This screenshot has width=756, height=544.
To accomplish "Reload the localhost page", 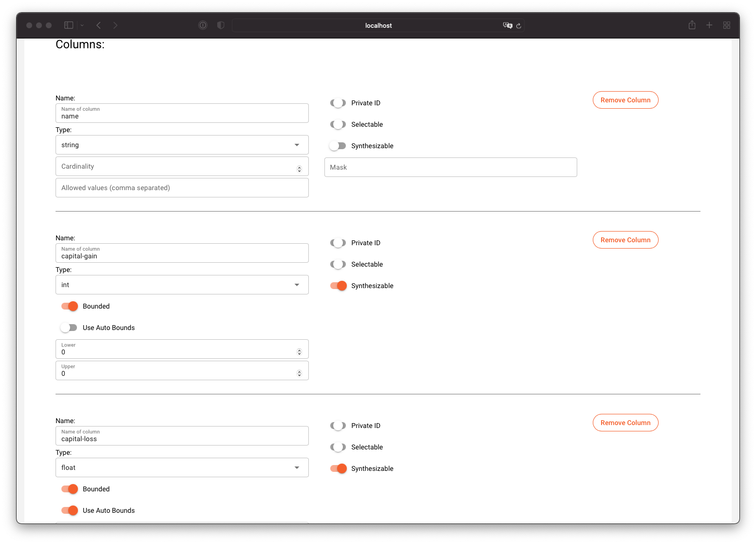I will click(x=519, y=26).
